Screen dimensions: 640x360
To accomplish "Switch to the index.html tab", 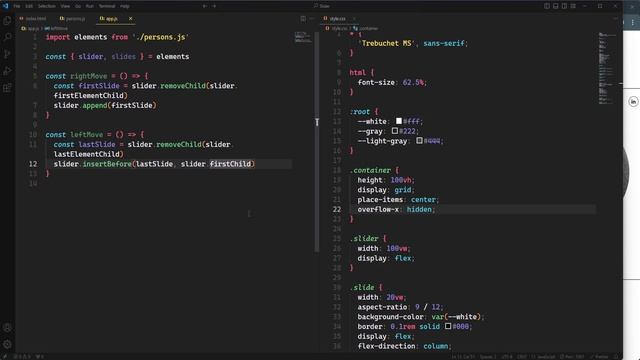I will click(33, 19).
